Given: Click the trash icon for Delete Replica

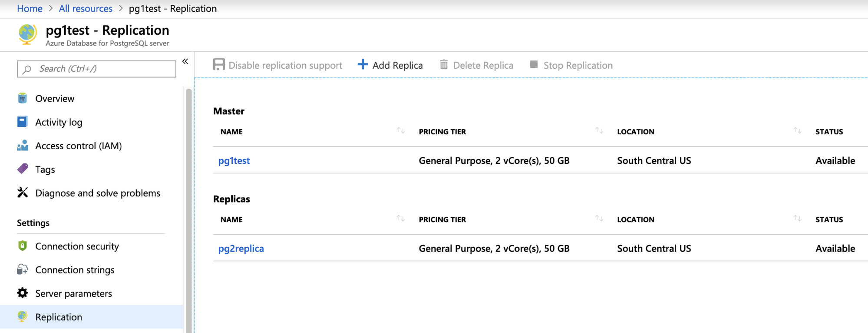Looking at the screenshot, I should (x=444, y=65).
